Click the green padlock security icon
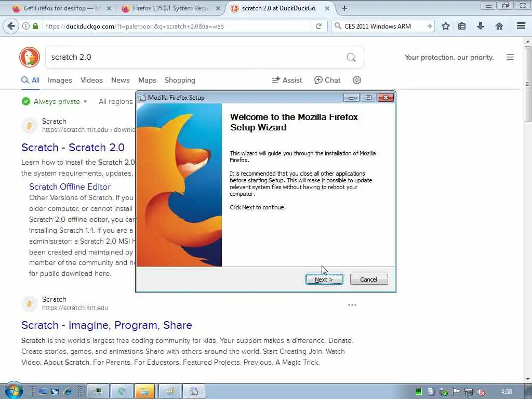This screenshot has height=399, width=532. 35,26
